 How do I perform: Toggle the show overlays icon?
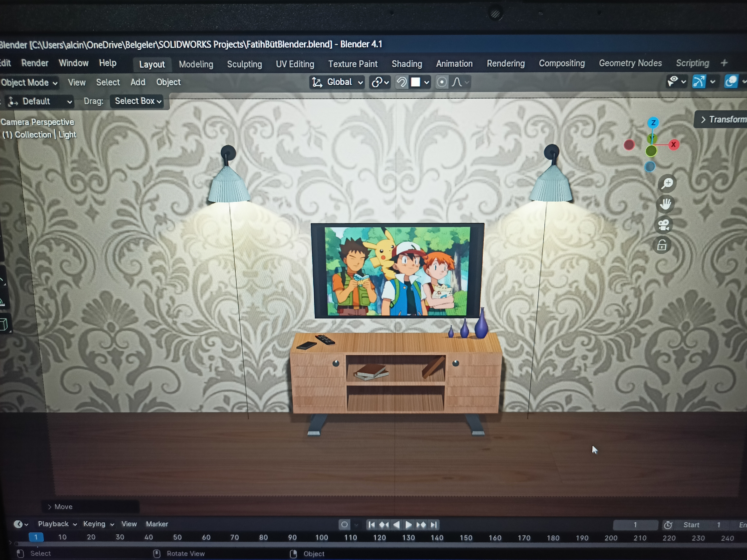tap(731, 82)
